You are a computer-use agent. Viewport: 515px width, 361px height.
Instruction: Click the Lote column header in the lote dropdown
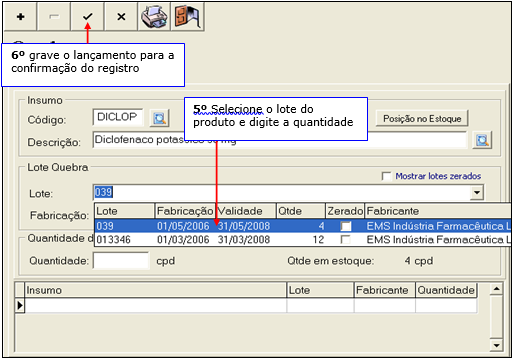[x=125, y=211]
